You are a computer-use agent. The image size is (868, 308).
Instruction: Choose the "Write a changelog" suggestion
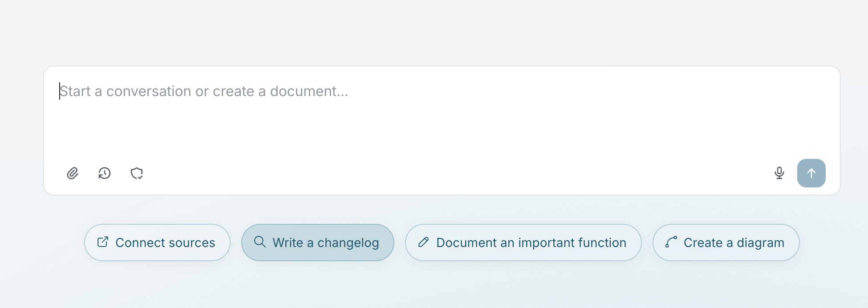point(317,243)
